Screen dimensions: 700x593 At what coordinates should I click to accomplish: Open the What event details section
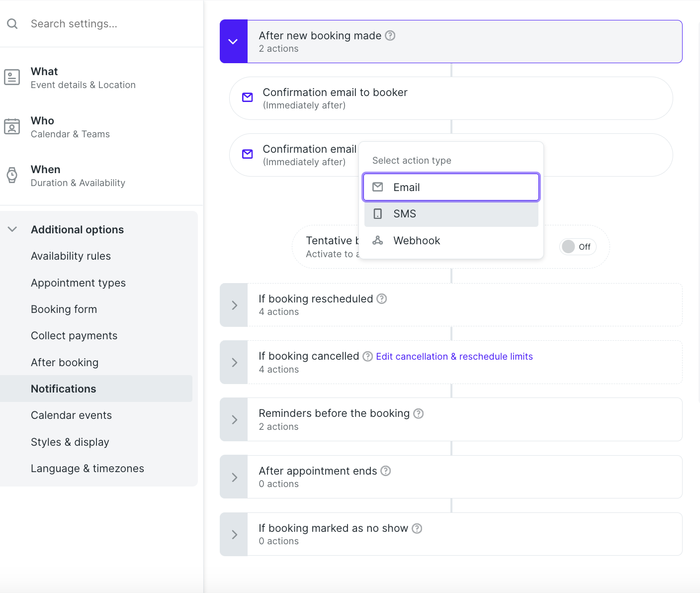tap(101, 78)
